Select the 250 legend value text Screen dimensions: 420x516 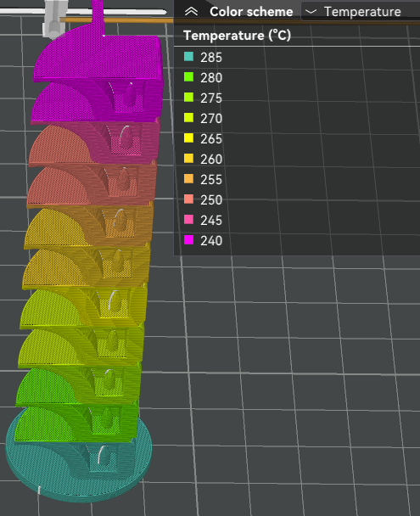[x=211, y=199]
